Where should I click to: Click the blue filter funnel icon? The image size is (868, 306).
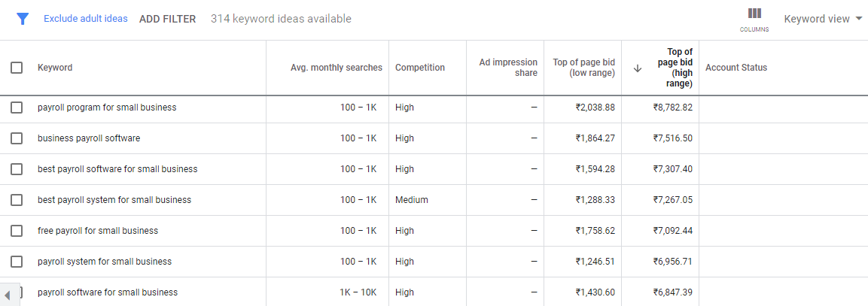[22, 19]
